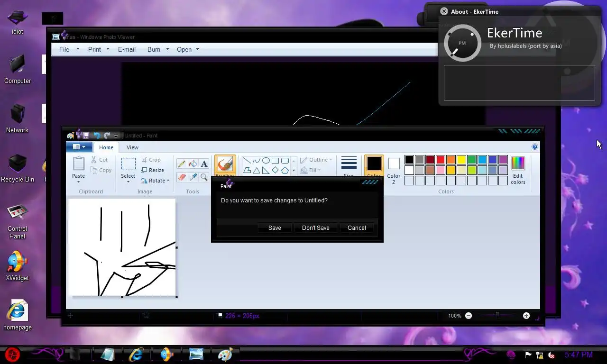Screen dimensions: 607x364
Task: Pick the Rectangle shape
Action: tap(276, 161)
